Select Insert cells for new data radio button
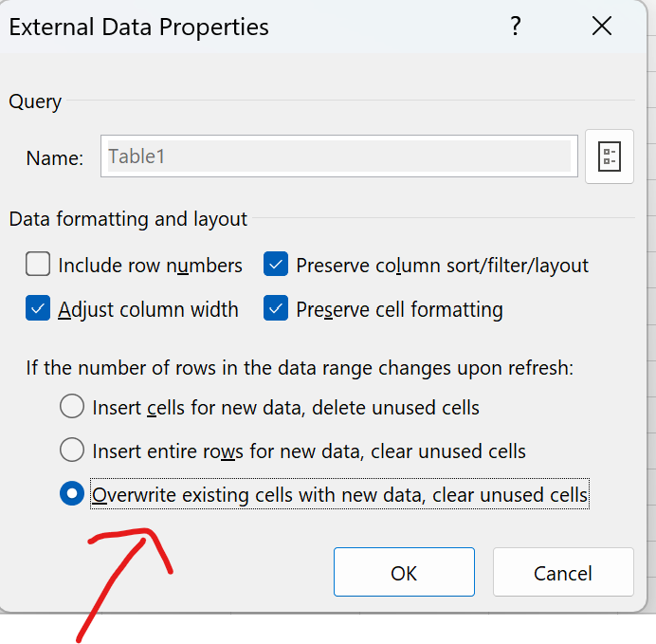656x644 pixels. coord(72,408)
